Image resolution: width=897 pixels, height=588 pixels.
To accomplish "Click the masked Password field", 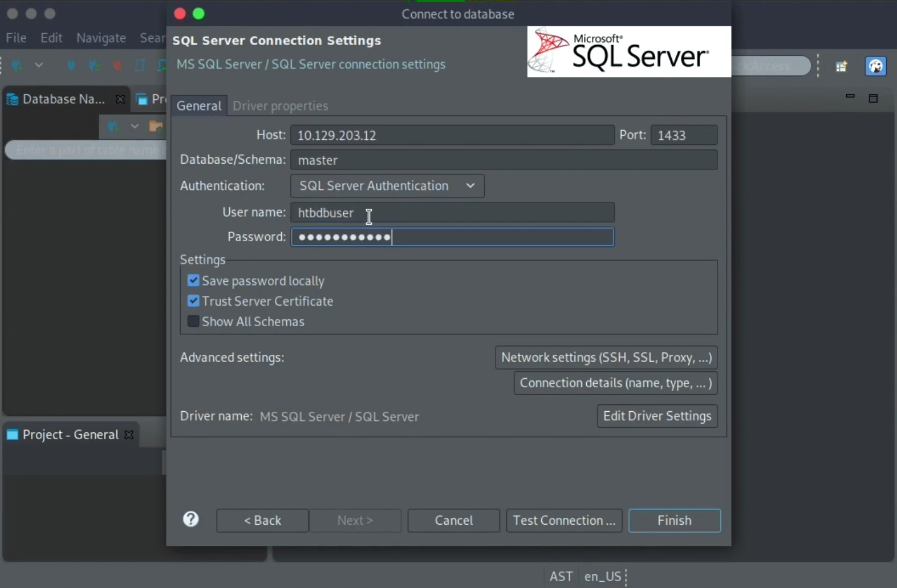I will click(452, 237).
